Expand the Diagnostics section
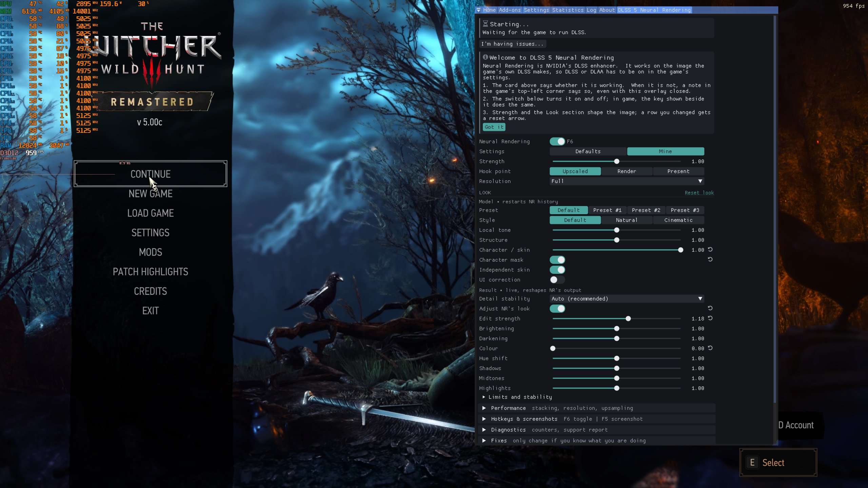Screen dimensions: 868x488 click(597, 430)
